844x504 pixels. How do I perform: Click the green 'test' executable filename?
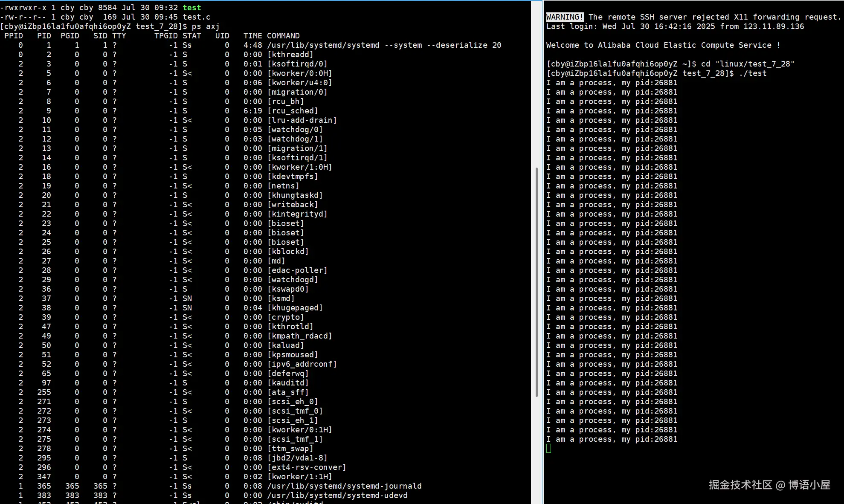(x=192, y=8)
